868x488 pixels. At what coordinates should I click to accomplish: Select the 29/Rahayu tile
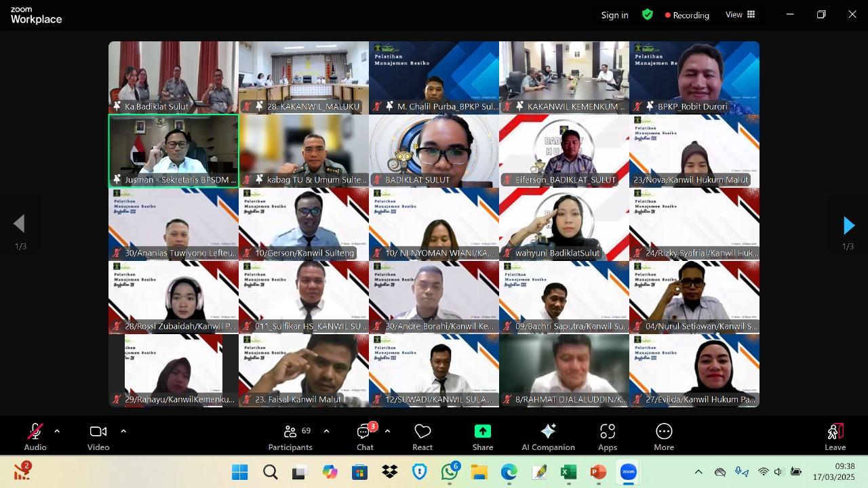[174, 370]
